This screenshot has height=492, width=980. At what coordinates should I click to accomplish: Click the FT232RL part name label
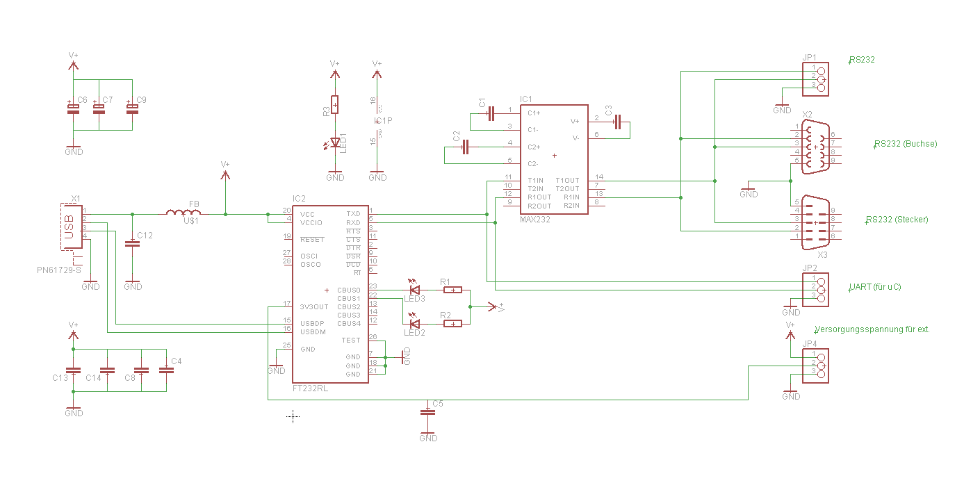point(310,389)
